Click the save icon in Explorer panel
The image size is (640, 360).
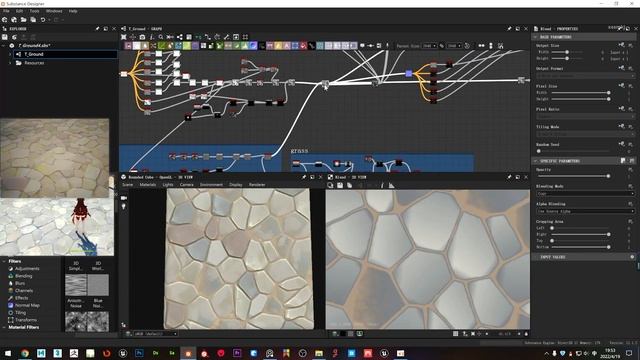[5, 37]
